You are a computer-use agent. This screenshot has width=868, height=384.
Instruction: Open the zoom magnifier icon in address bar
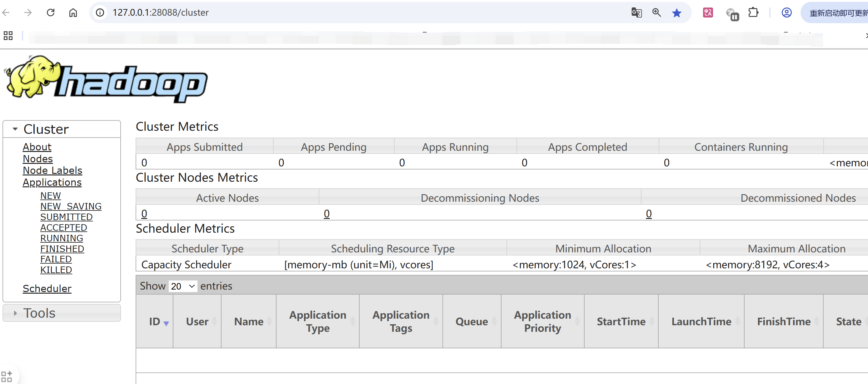point(656,13)
